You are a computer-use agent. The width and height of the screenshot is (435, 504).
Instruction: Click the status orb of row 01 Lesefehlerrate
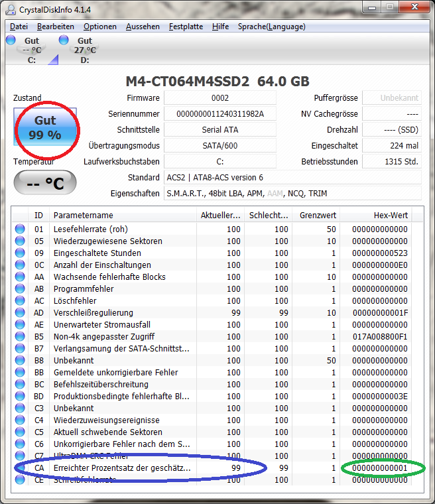[x=20, y=229]
